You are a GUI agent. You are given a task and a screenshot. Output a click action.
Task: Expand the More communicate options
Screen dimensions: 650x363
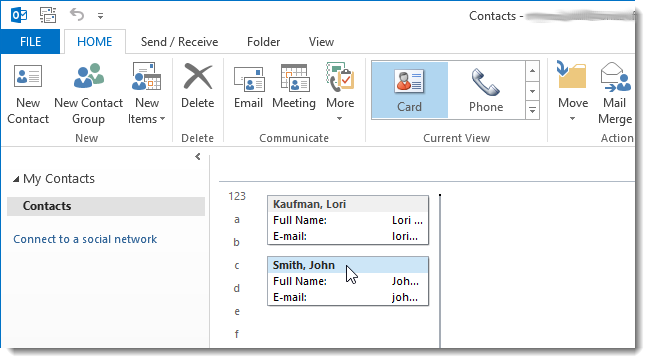(x=340, y=93)
